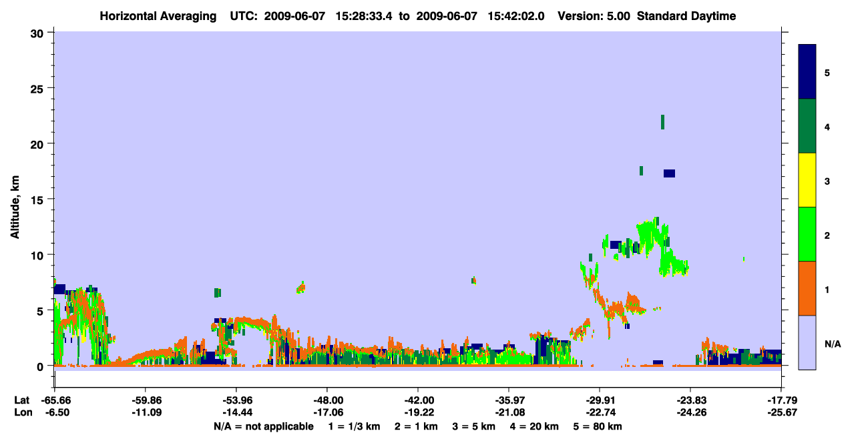The image size is (868, 445).
Task: Click longitude value -21.08
Action: (x=509, y=413)
